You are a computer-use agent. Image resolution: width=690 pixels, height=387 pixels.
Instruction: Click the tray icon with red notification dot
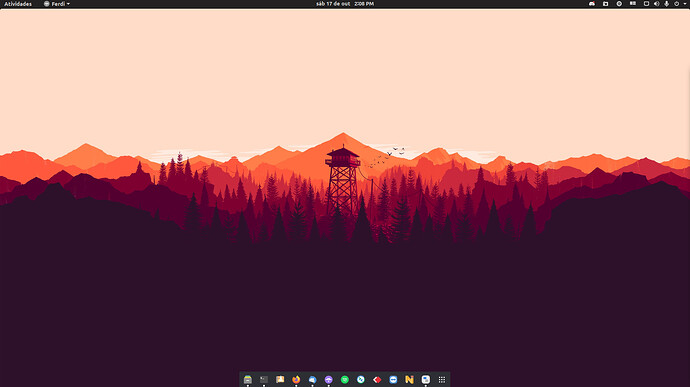tap(592, 4)
